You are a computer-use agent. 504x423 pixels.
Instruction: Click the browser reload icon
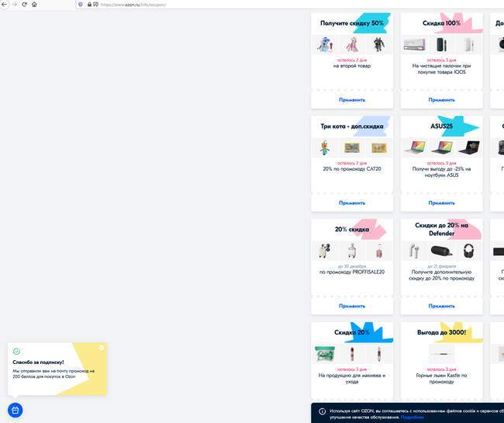pos(24,5)
